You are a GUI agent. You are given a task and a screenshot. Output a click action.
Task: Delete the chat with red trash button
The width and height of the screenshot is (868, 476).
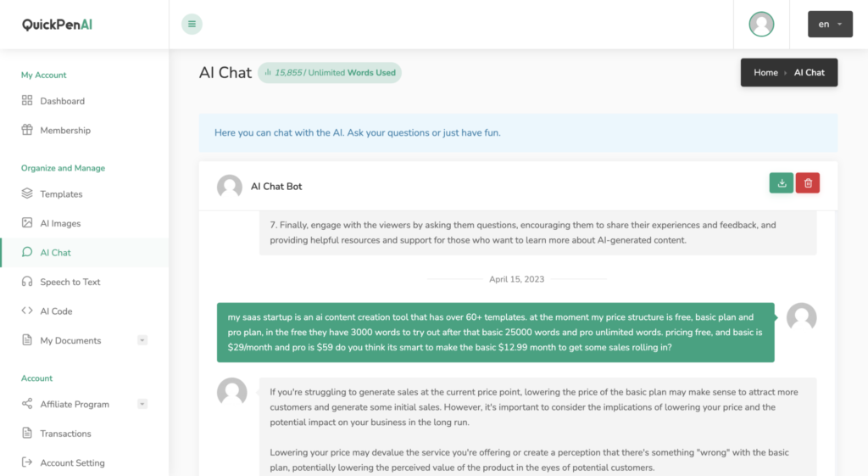click(808, 182)
